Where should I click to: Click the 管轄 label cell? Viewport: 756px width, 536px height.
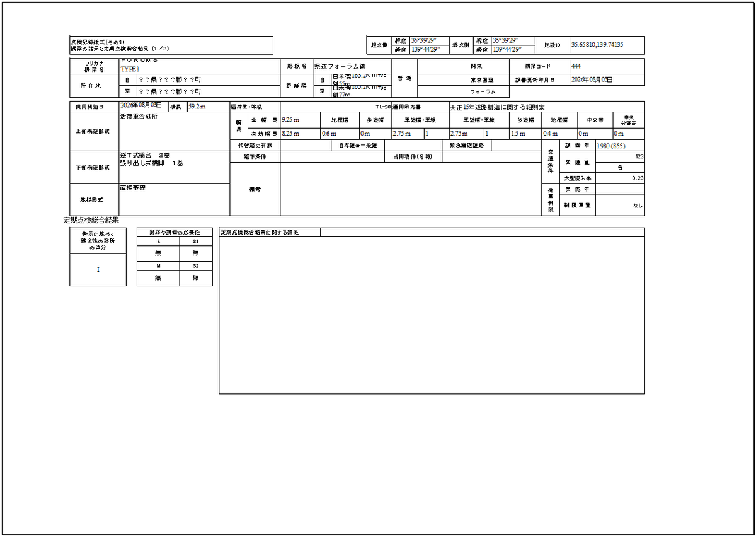tap(404, 78)
